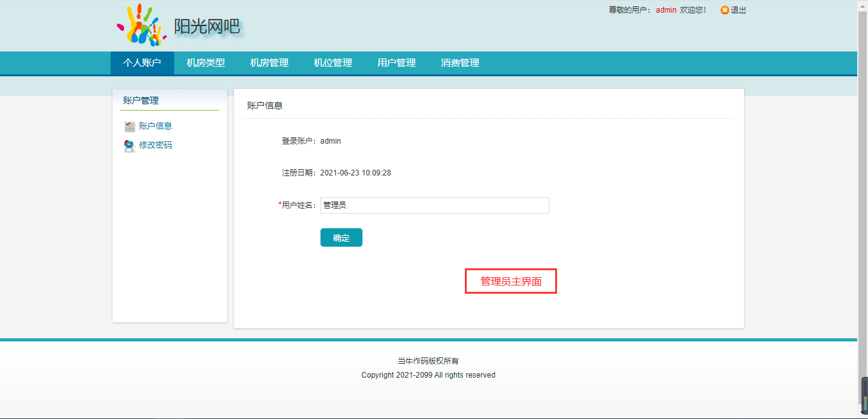Screen dimensions: 868x419
Task: Open 用户管理 navigation item
Action: (397, 63)
